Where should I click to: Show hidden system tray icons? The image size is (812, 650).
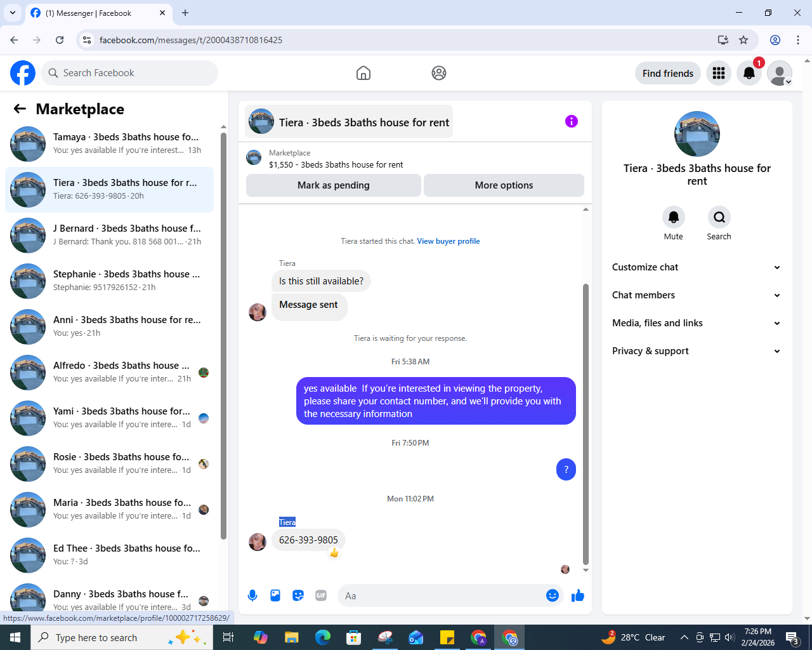tap(684, 637)
